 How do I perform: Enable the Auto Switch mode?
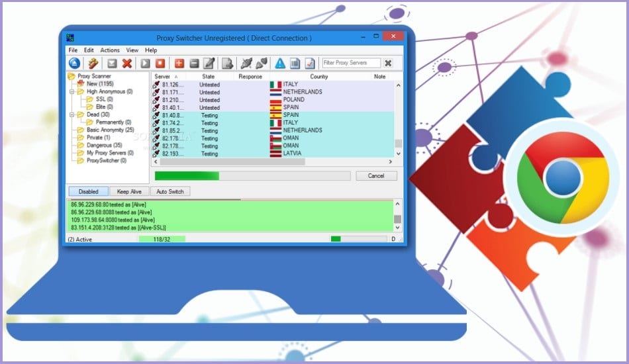coord(170,191)
